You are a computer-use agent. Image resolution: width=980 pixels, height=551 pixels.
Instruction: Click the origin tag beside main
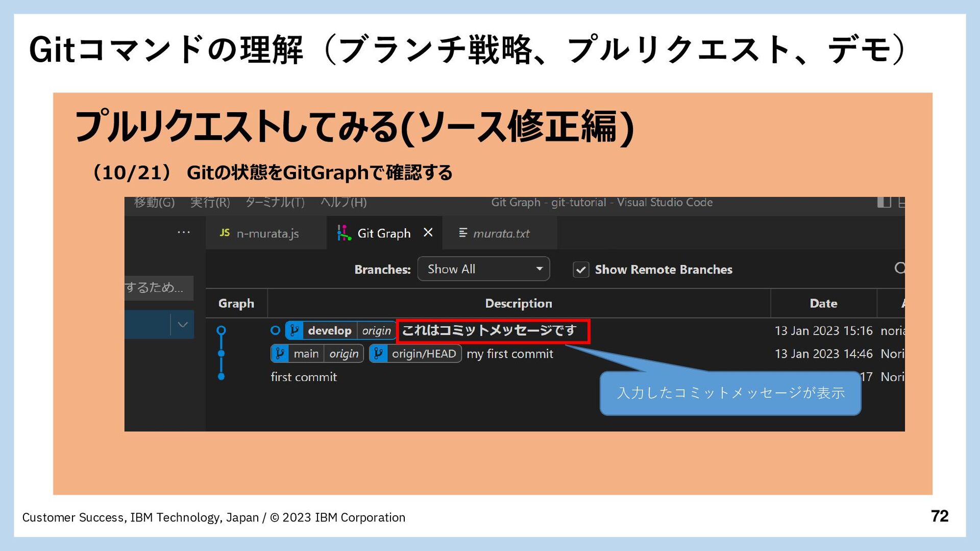(x=344, y=354)
